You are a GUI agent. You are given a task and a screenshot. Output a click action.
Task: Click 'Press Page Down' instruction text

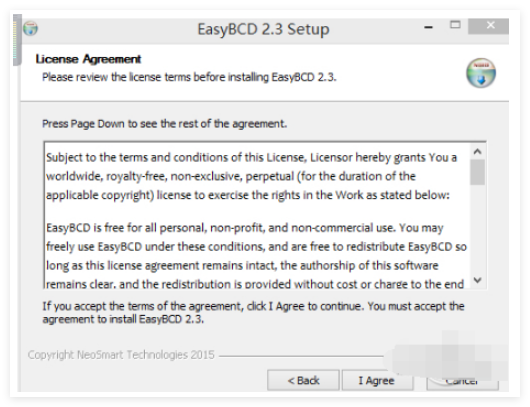[164, 124]
